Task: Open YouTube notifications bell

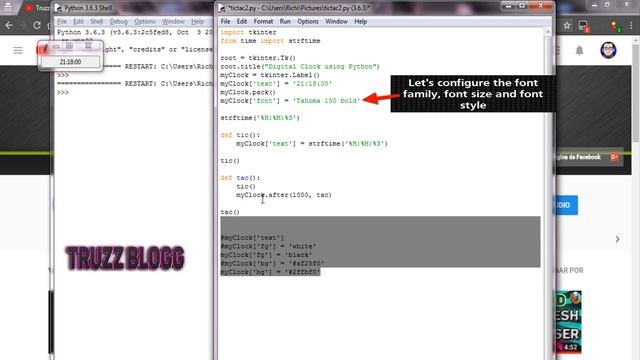Action: (x=580, y=50)
